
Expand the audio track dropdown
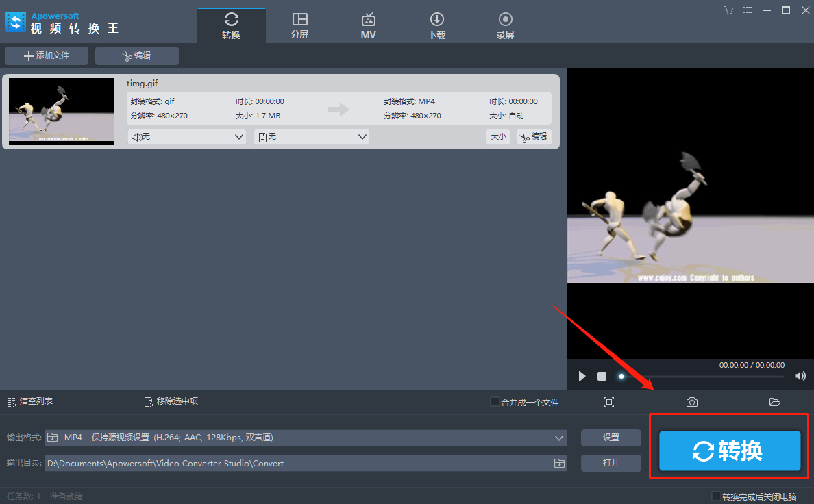[x=186, y=137]
